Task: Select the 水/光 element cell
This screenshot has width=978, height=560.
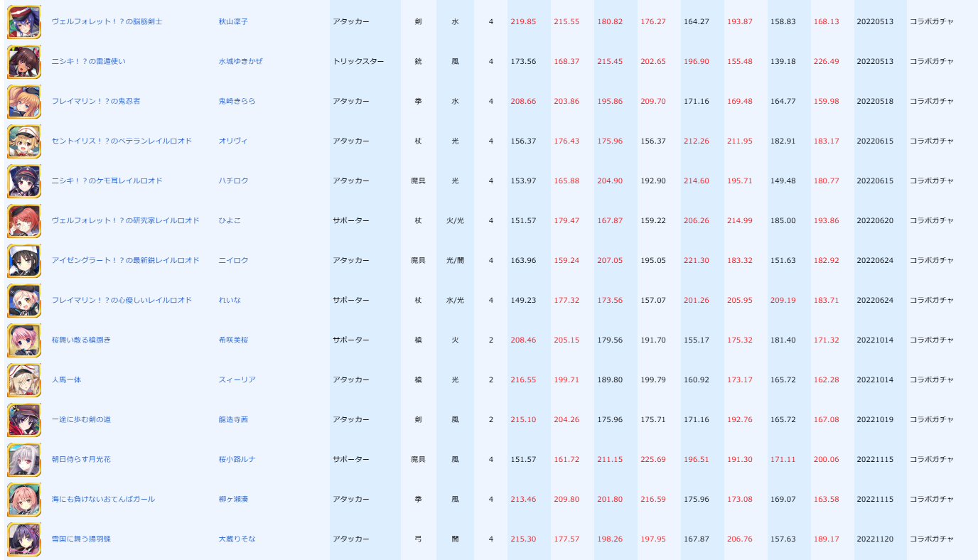Action: [x=455, y=301]
